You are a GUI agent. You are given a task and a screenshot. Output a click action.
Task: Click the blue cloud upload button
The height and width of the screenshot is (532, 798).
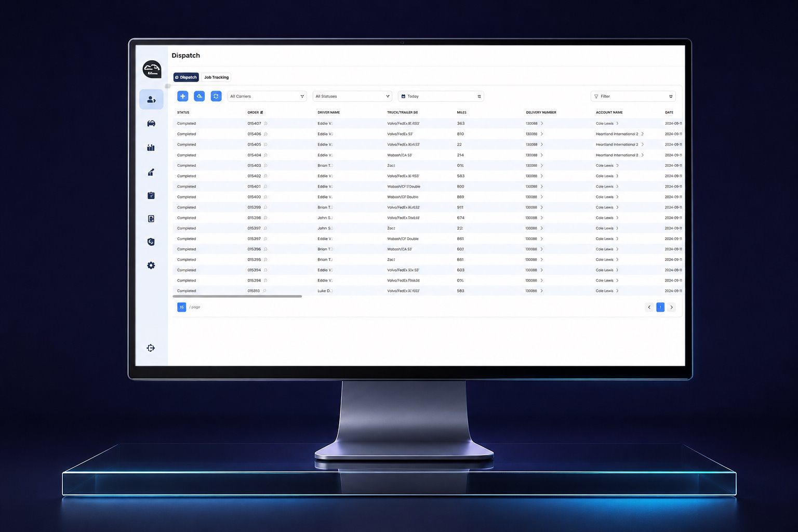tap(199, 96)
